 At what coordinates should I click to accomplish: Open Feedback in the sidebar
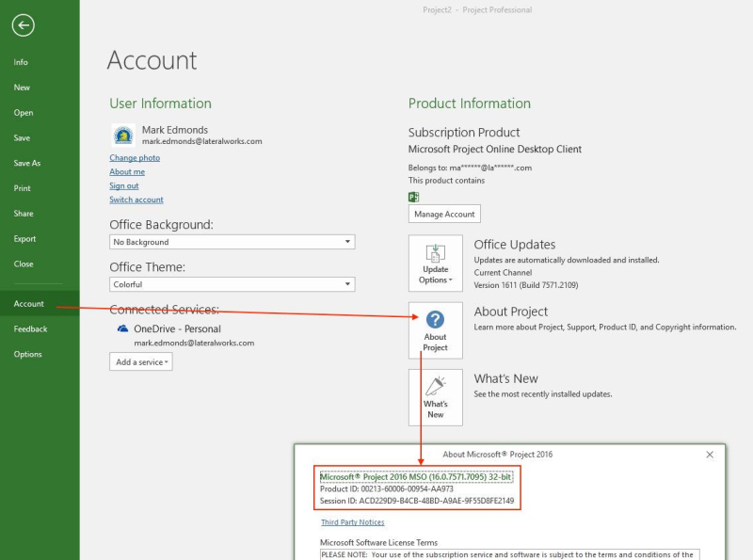point(30,329)
